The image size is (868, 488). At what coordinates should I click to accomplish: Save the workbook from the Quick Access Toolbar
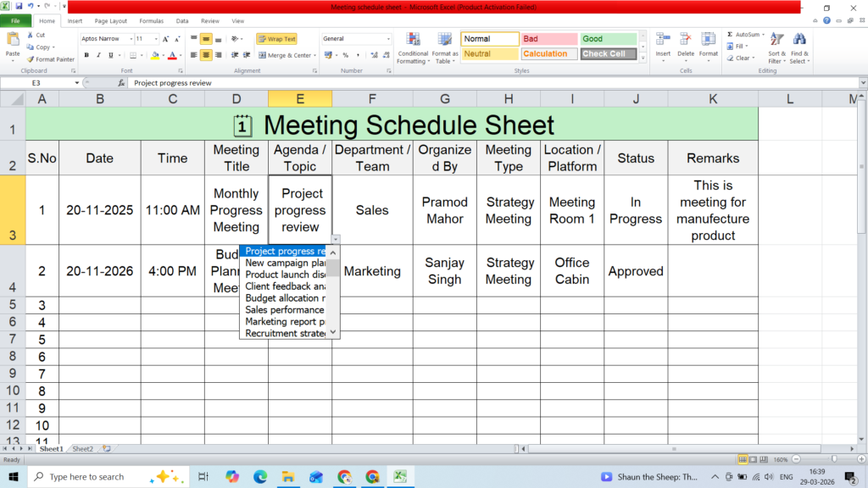(19, 7)
